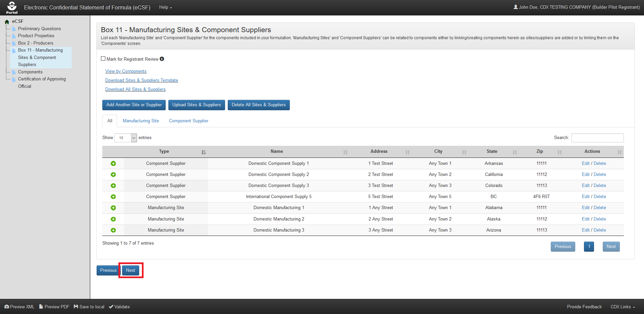Click the eCSF home icon in tree
The width and height of the screenshot is (644, 314).
click(x=7, y=22)
